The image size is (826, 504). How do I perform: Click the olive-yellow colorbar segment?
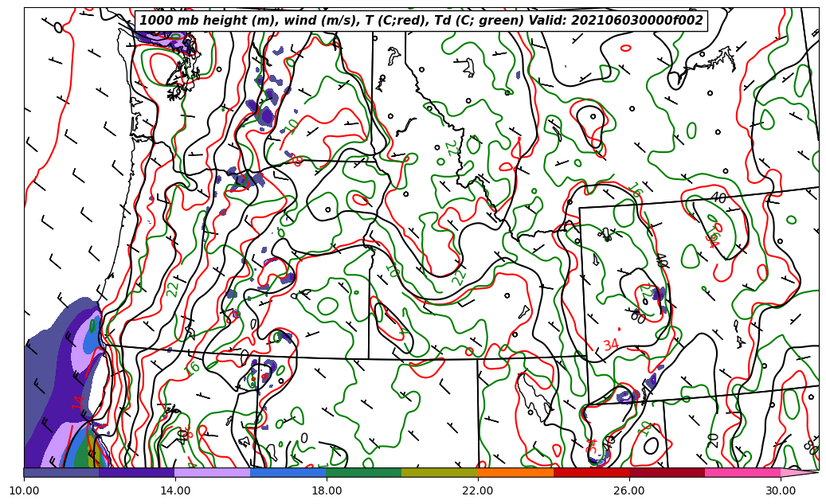440,473
